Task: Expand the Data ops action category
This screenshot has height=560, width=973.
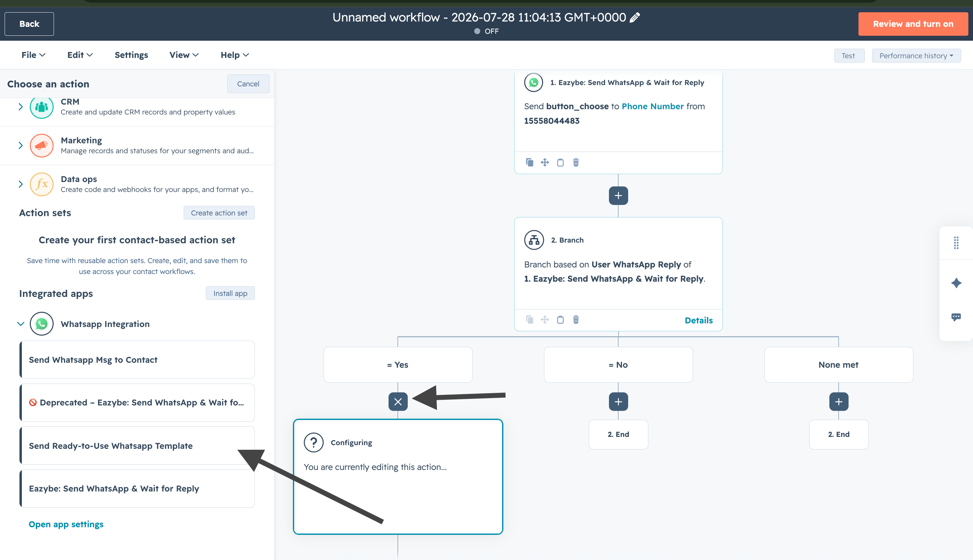Action: point(21,184)
